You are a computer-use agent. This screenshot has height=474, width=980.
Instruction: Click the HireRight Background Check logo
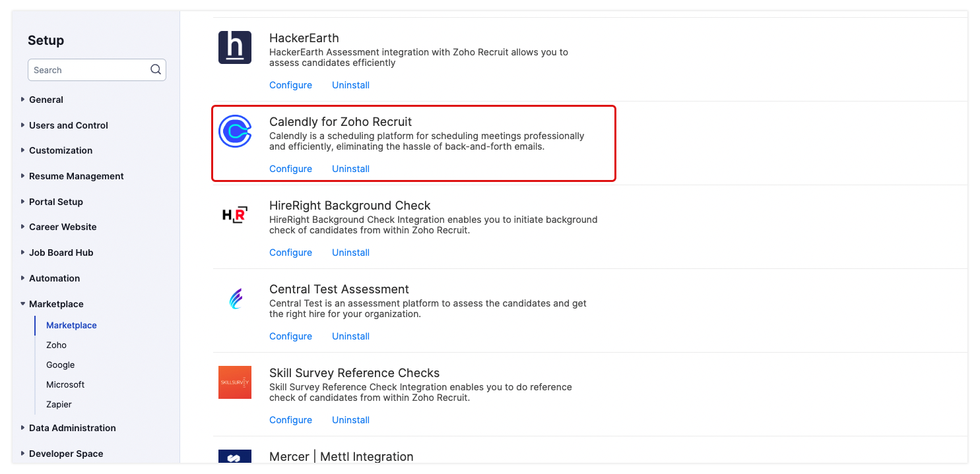pos(235,215)
